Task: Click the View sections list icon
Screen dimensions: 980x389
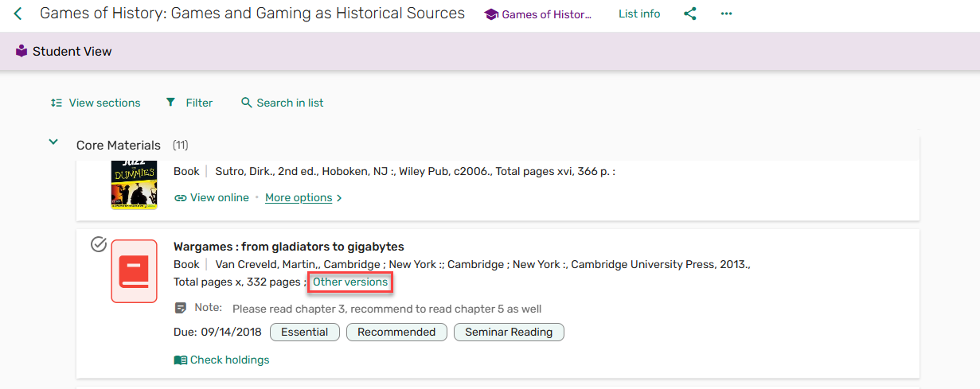Action: pyautogui.click(x=57, y=103)
